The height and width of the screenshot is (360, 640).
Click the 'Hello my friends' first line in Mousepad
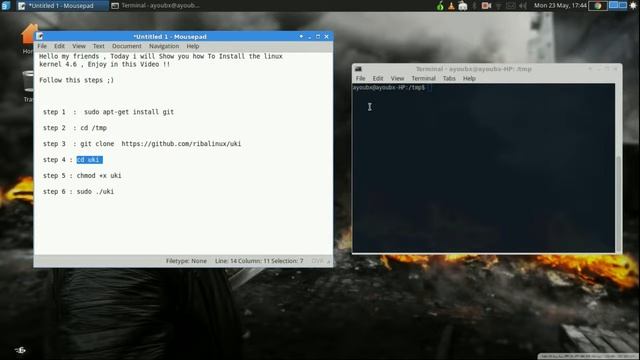[161, 56]
